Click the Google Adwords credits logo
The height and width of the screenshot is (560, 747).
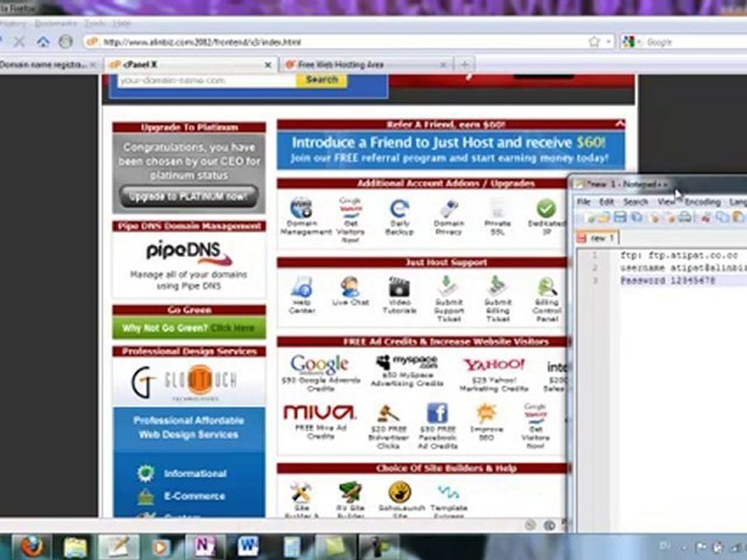[x=320, y=365]
